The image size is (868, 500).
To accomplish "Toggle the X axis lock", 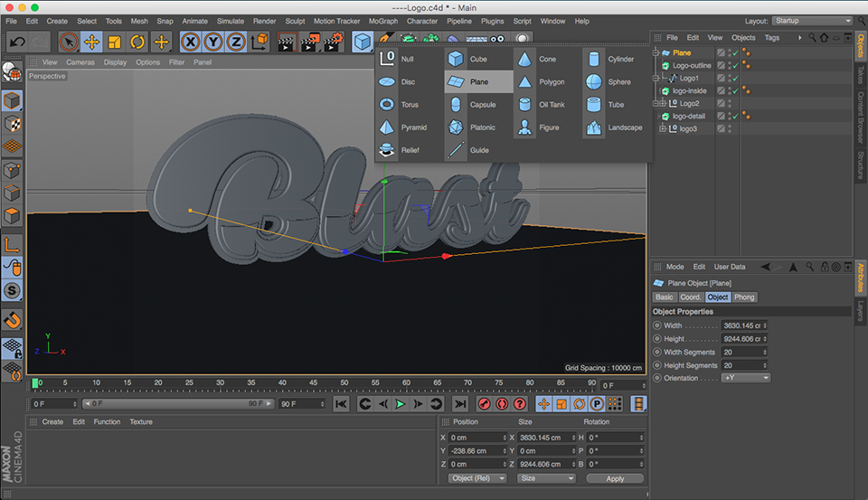I will coord(191,42).
